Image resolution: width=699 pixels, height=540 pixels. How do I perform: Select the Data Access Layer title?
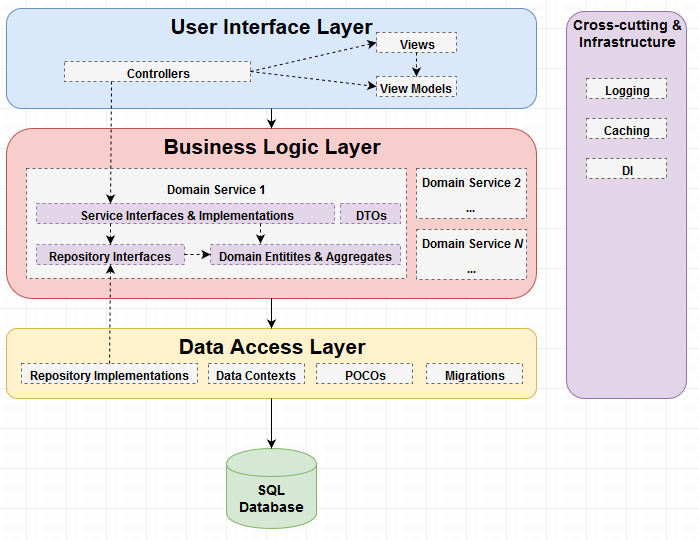272,347
